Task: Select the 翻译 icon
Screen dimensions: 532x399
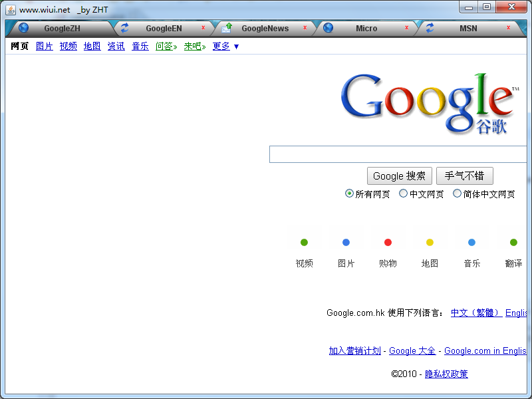Action: coord(513,242)
